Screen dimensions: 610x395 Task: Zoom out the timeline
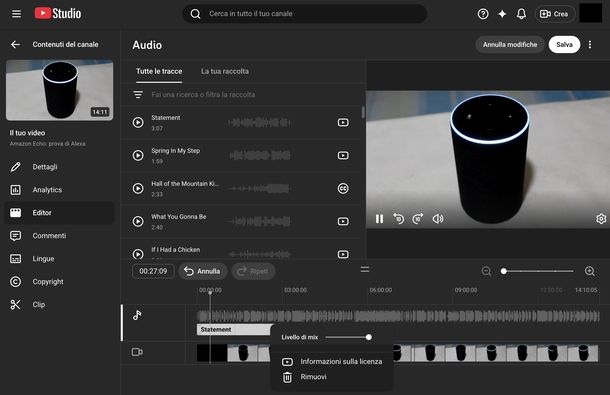point(486,271)
